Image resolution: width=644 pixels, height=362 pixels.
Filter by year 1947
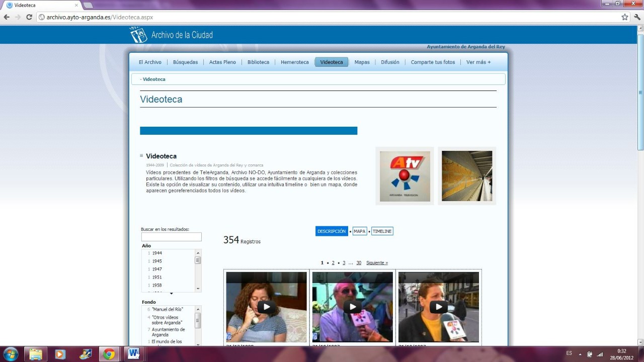pos(157,269)
